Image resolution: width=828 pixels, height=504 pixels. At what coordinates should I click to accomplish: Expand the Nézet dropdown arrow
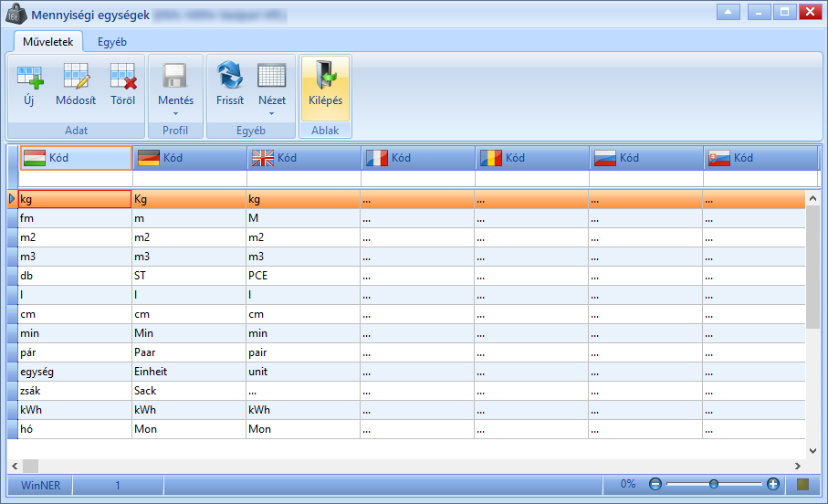[271, 113]
